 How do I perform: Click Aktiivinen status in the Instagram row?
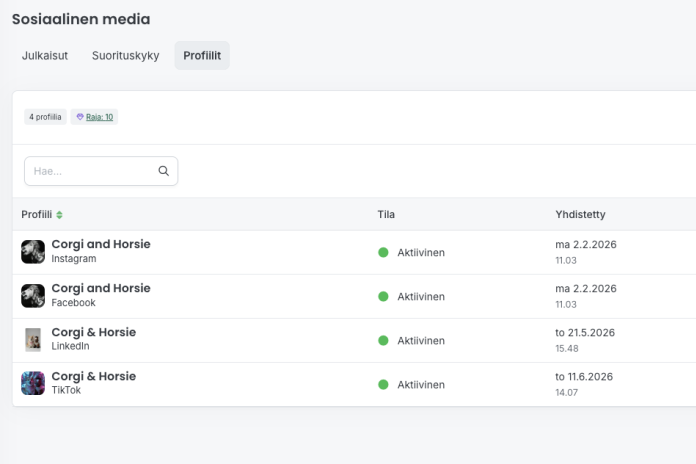[x=421, y=253]
